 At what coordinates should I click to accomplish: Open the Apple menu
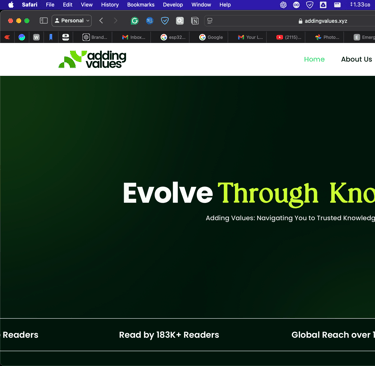(x=11, y=5)
